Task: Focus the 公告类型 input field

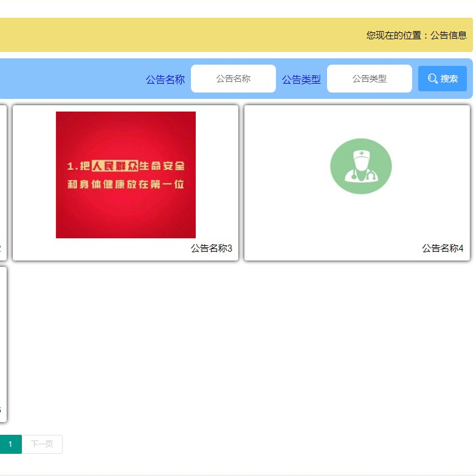Action: (x=370, y=79)
